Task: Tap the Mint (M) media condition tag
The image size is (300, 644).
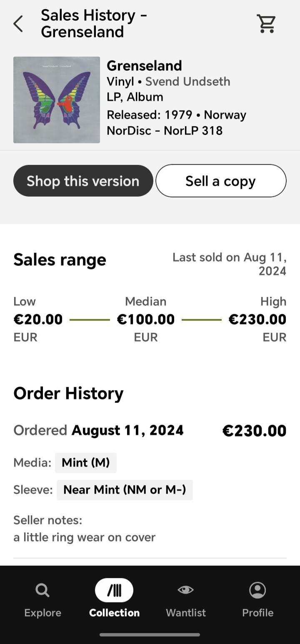Action: point(86,463)
